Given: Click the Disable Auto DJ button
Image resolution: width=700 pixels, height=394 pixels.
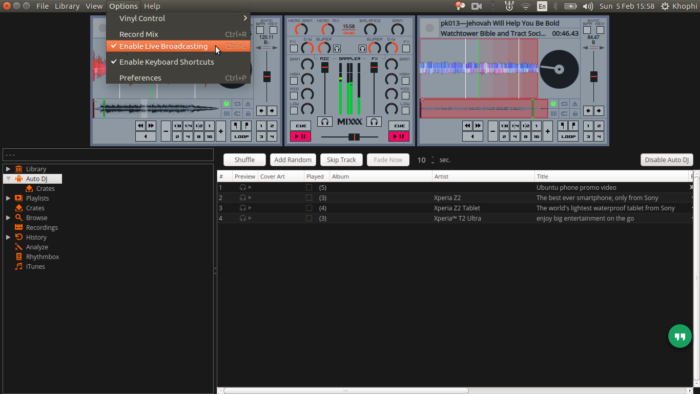Looking at the screenshot, I should click(667, 160).
